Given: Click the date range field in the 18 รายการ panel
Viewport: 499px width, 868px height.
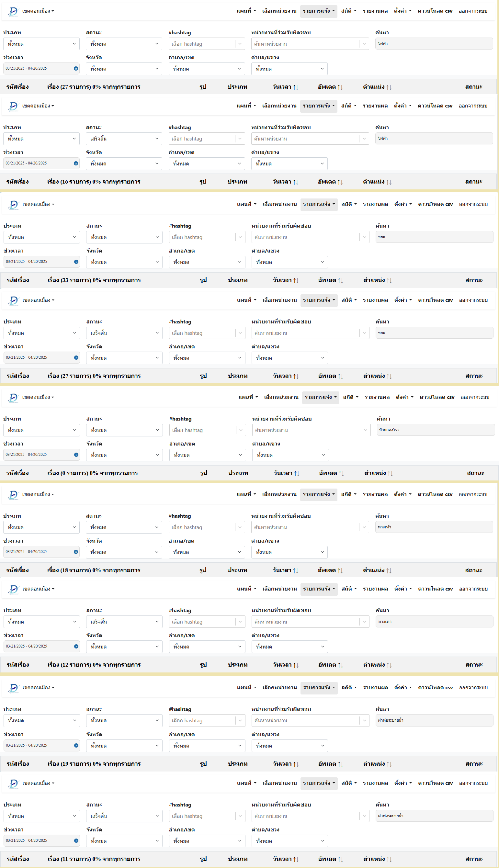Looking at the screenshot, I should 41,552.
